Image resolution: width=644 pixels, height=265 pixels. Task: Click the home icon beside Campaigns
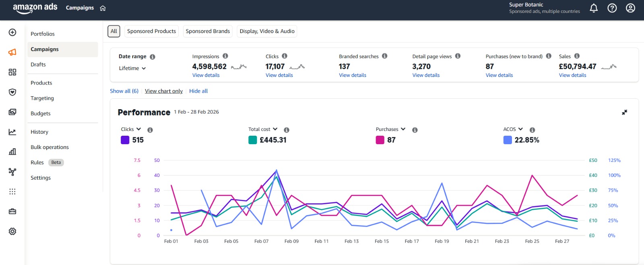[x=103, y=8]
